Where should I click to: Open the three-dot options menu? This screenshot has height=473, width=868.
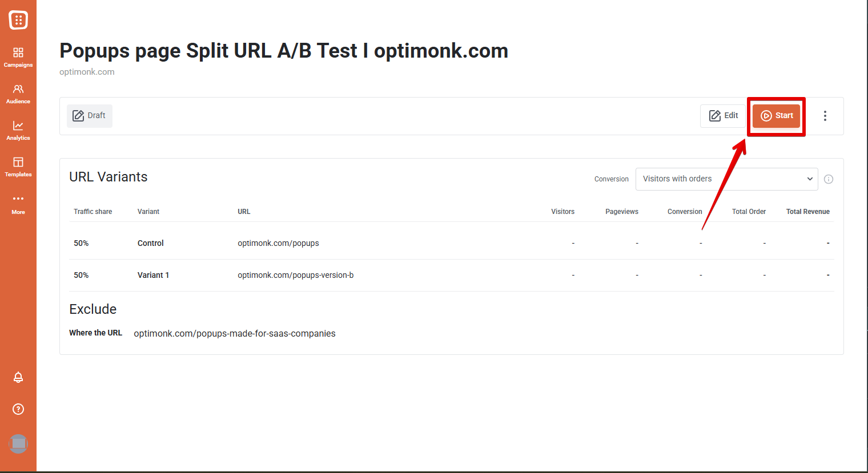tap(825, 116)
